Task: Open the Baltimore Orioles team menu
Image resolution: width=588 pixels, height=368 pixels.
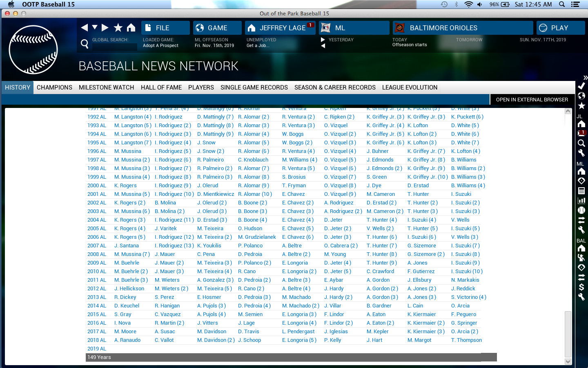Action: (x=463, y=28)
